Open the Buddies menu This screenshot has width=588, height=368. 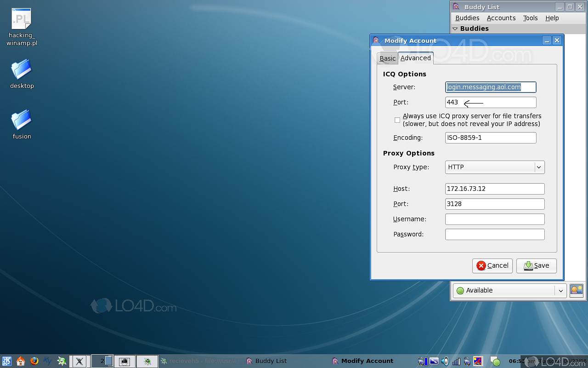tap(467, 18)
